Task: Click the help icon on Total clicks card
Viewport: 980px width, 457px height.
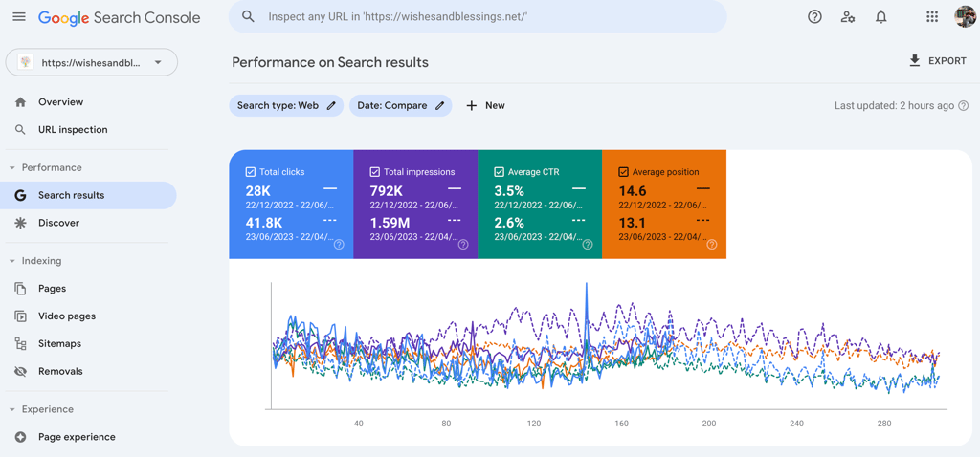Action: tap(339, 245)
